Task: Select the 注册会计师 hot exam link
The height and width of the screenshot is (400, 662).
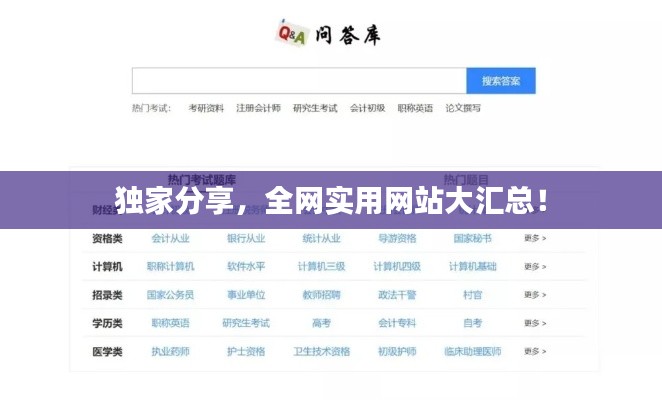Action: tap(258, 108)
